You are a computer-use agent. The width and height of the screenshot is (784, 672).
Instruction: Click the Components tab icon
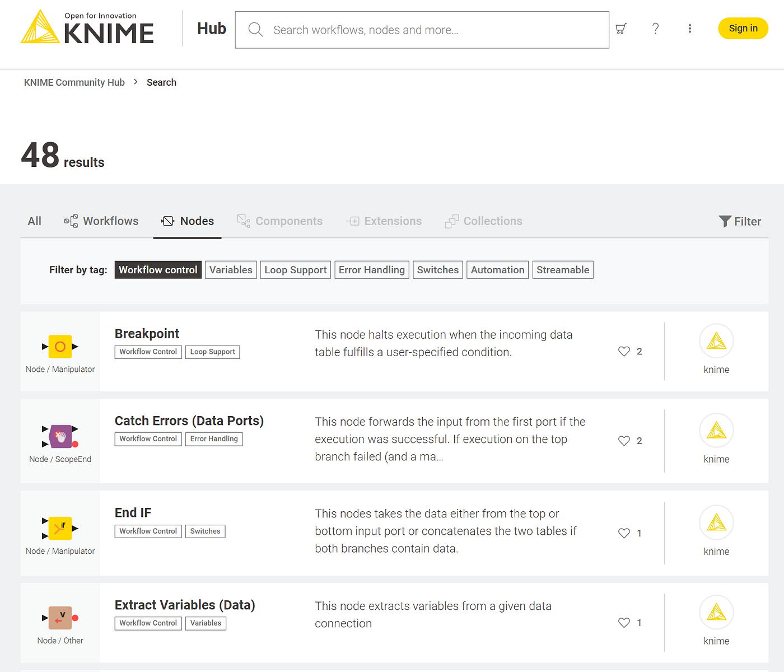[244, 221]
